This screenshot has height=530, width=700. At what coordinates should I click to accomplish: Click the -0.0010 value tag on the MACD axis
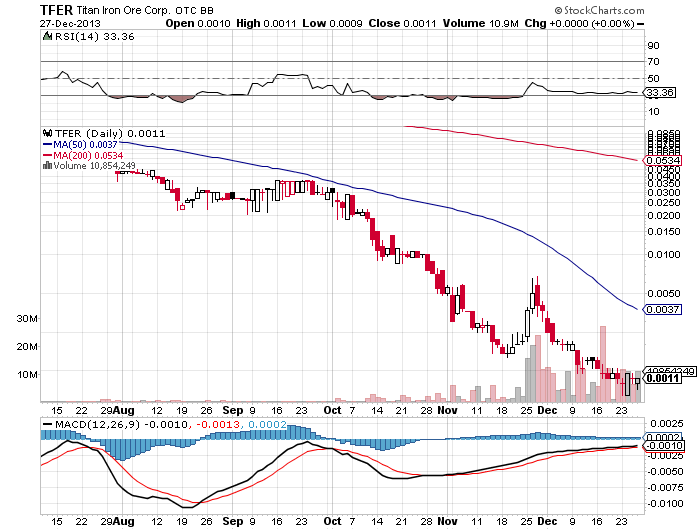tap(665, 446)
